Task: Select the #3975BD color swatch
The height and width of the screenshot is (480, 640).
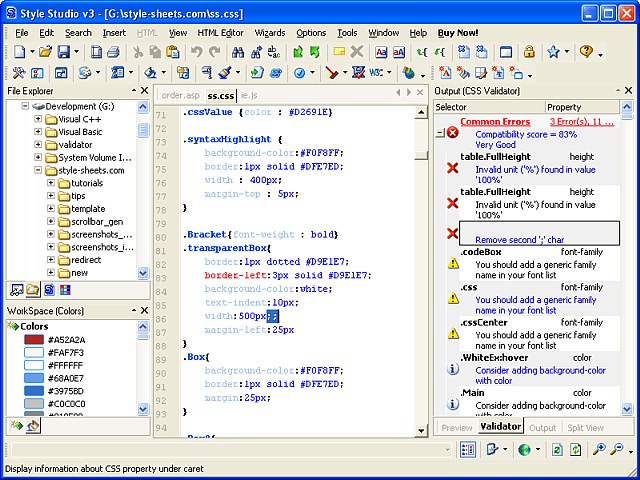Action: coord(34,391)
